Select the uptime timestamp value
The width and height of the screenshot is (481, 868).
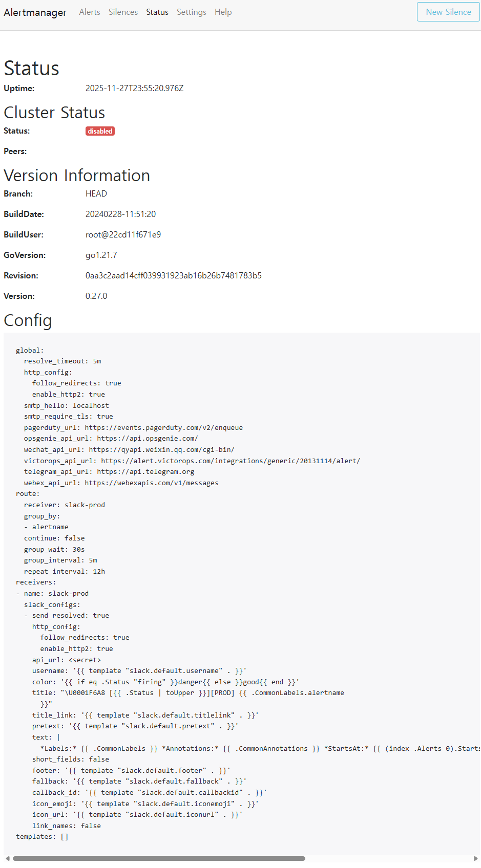coord(135,88)
